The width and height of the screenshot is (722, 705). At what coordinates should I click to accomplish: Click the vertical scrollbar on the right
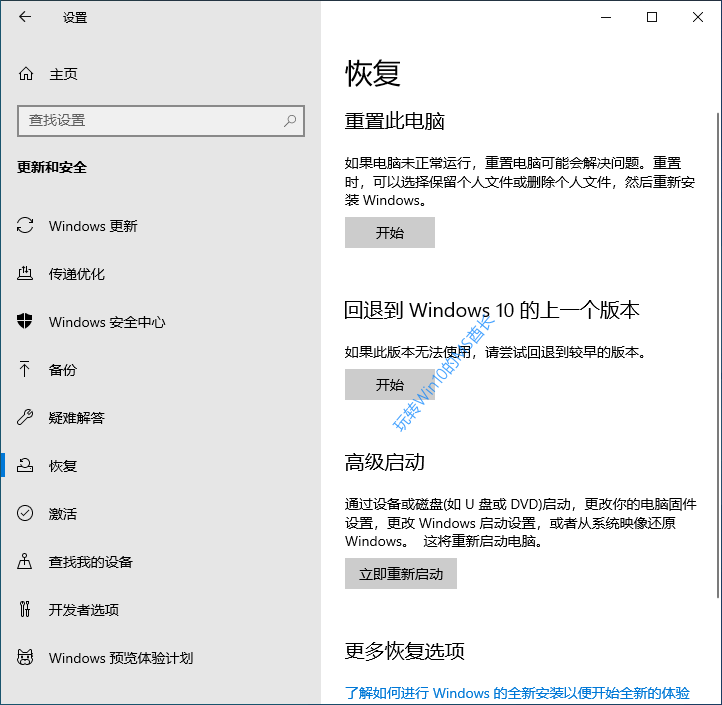[x=718, y=355]
